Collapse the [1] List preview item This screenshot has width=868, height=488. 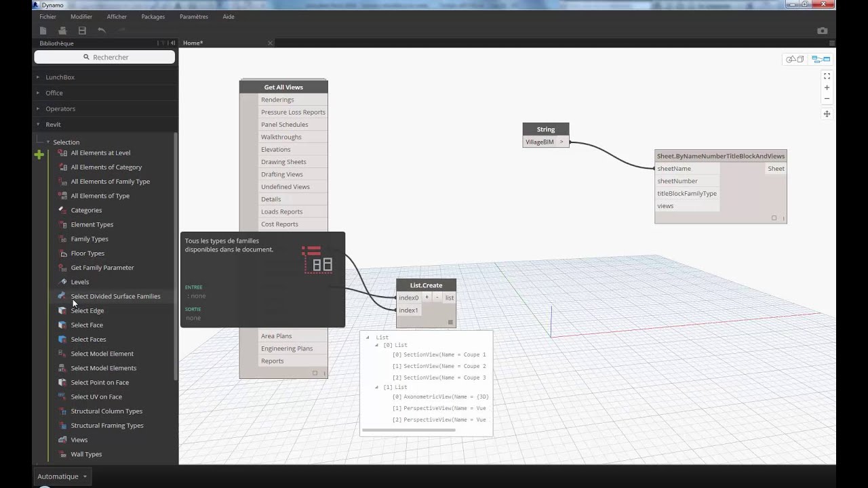(x=376, y=387)
